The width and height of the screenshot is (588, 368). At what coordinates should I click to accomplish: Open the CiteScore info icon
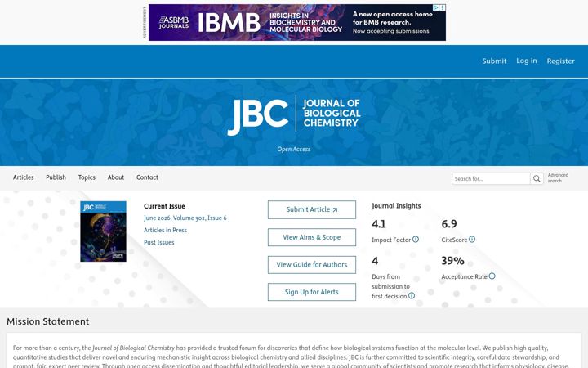coord(472,239)
